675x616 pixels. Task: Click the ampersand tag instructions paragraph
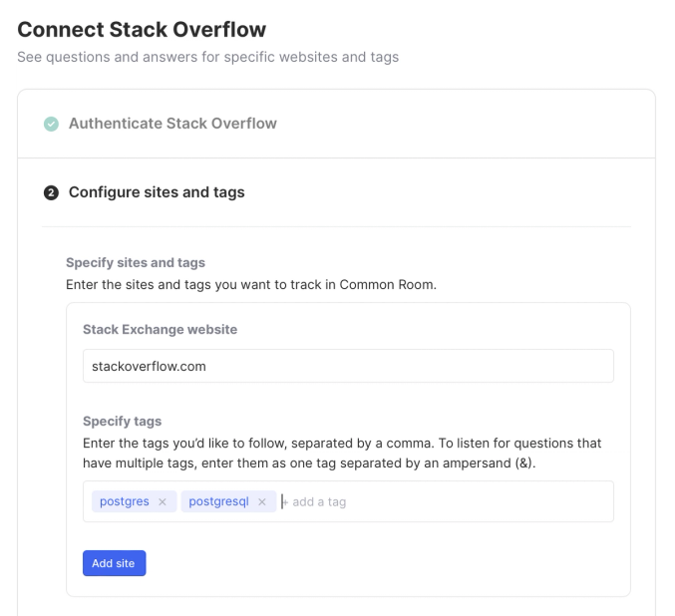click(x=342, y=453)
